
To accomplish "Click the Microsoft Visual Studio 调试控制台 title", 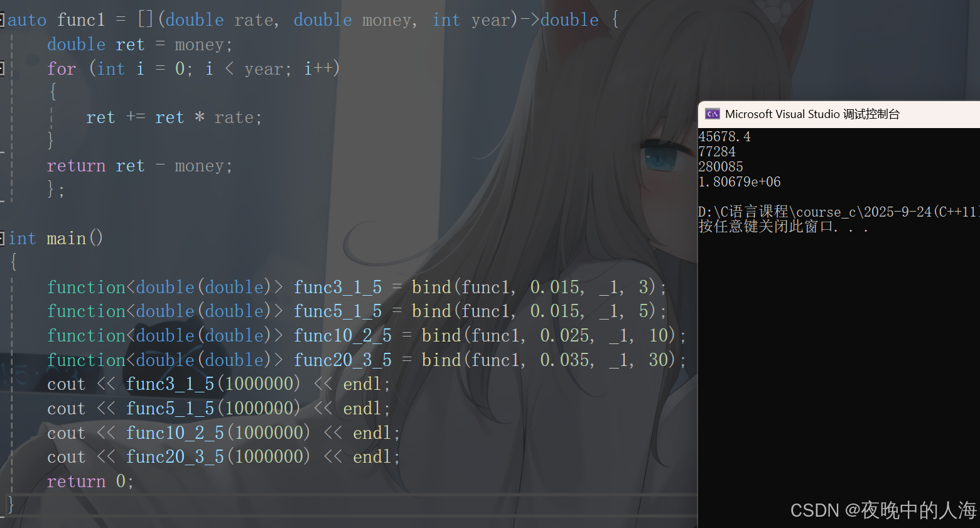I will [812, 114].
